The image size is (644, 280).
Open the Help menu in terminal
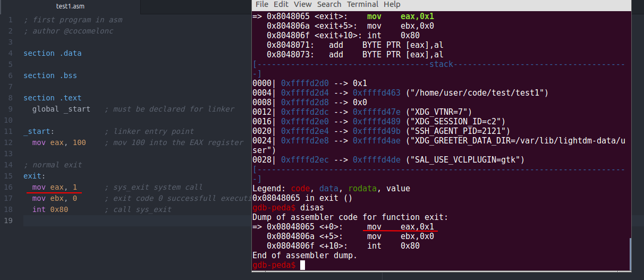(392, 4)
